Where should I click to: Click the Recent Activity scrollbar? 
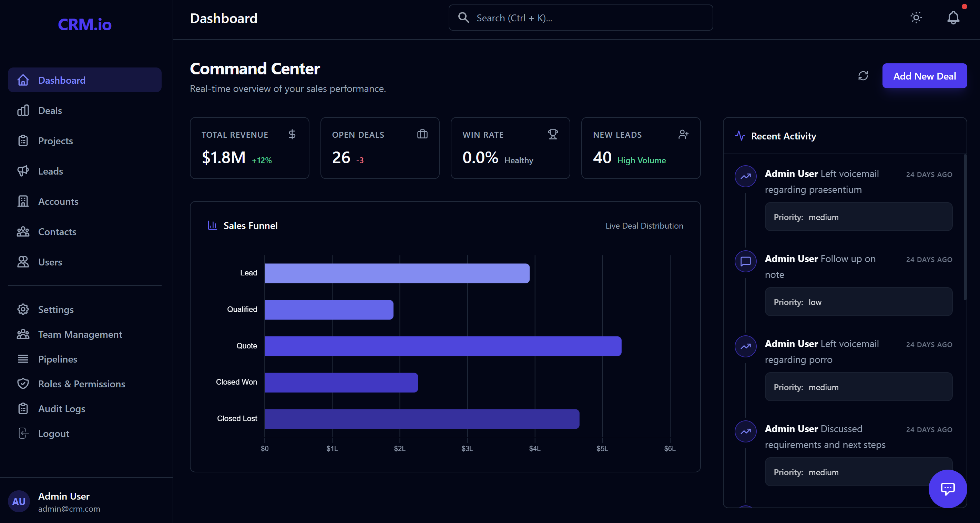pyautogui.click(x=965, y=227)
